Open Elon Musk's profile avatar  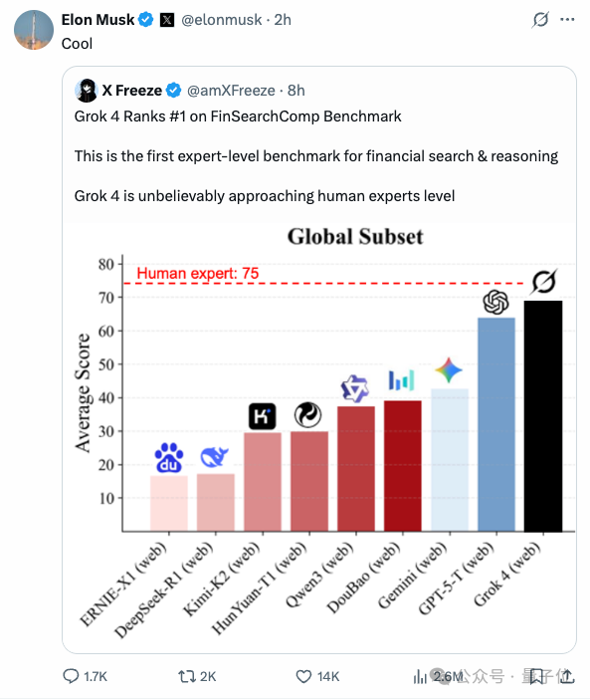click(x=34, y=30)
